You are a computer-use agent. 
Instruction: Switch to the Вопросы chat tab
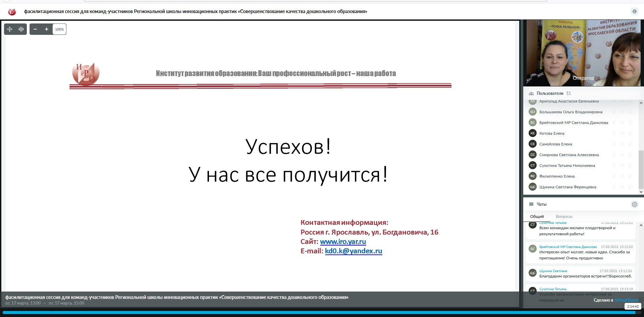coord(564,216)
